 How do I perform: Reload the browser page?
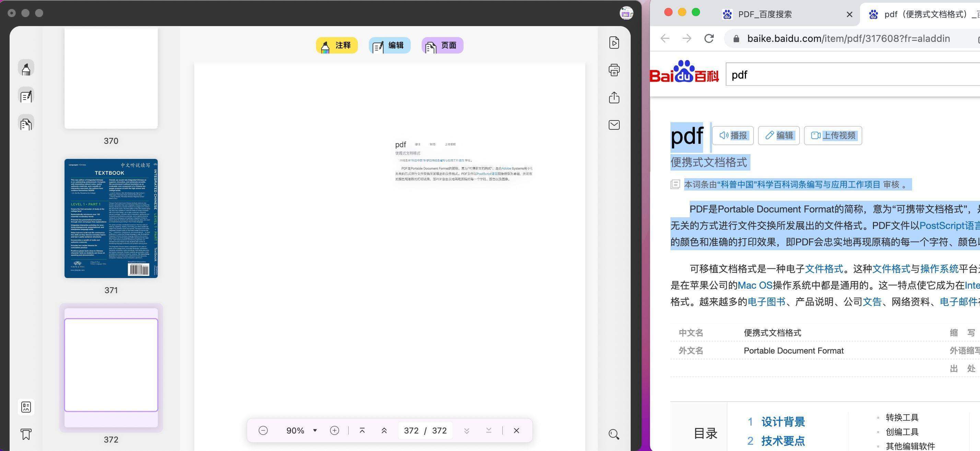tap(709, 38)
